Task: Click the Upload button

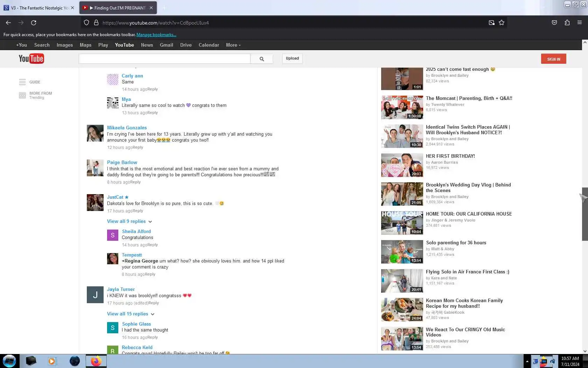Action: coord(292,59)
